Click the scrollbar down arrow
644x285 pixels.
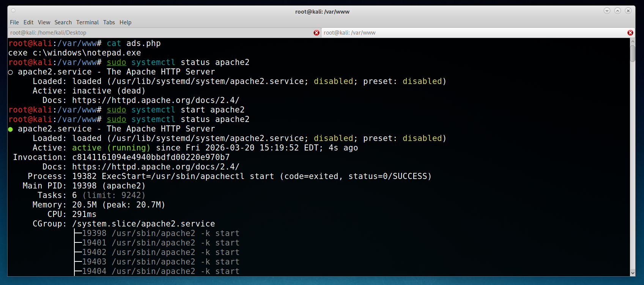point(633,273)
